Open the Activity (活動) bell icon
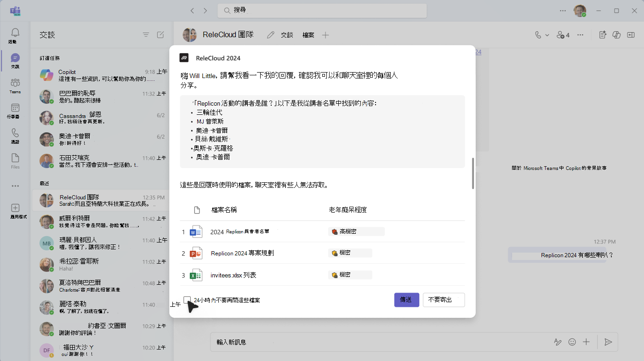Screen dimensions: 644x361 pos(15,33)
